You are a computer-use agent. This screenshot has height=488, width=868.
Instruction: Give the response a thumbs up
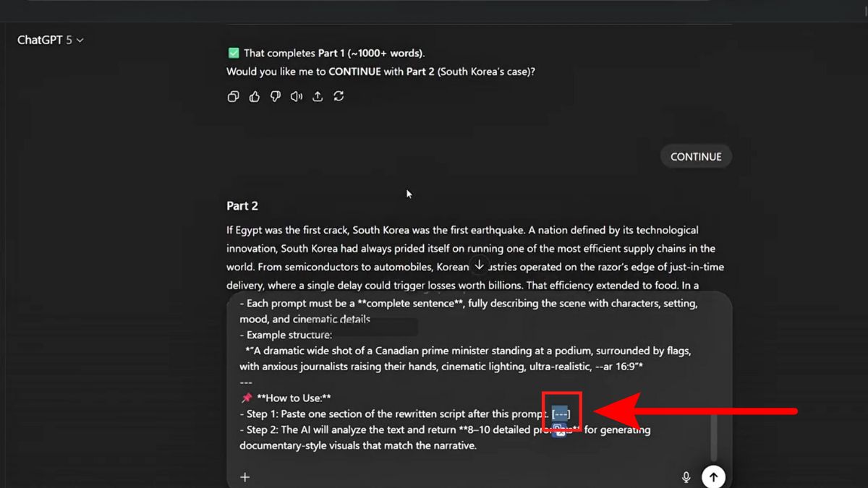point(254,95)
